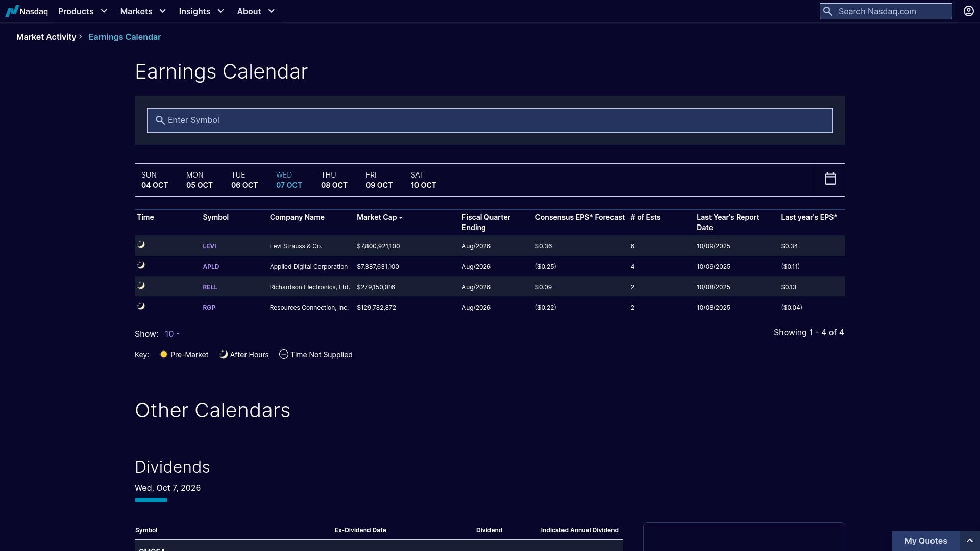The width and height of the screenshot is (980, 551).
Task: Focus the Search Nasdaq.com field
Action: [x=886, y=11]
